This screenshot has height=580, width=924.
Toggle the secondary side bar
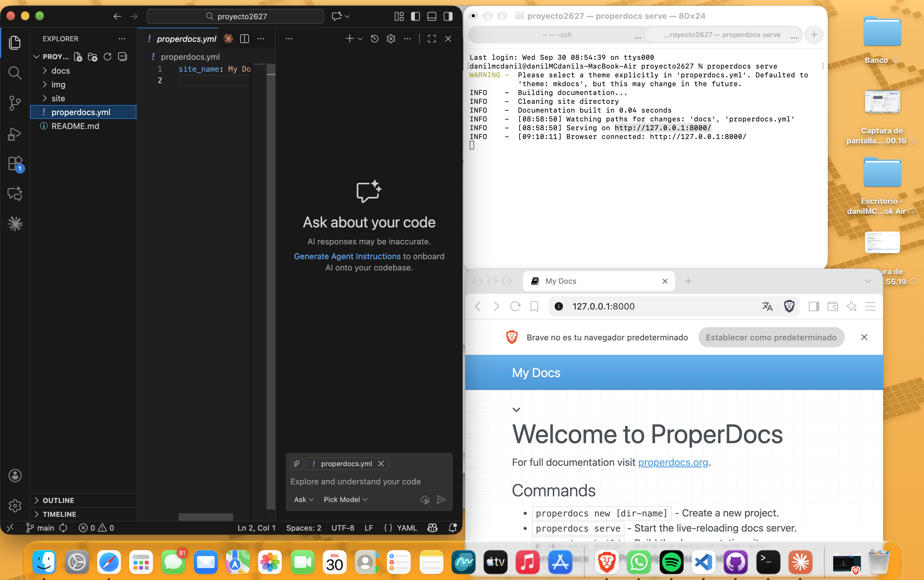[448, 16]
